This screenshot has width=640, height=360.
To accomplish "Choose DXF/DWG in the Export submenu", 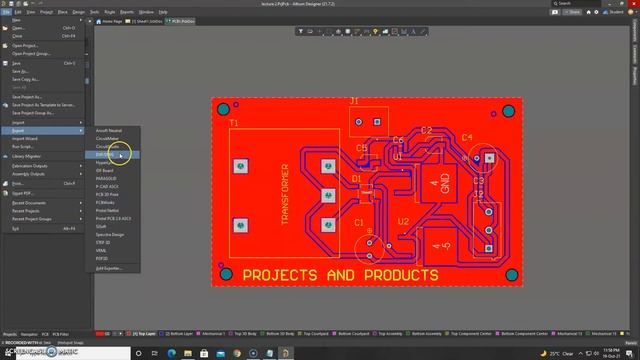I will [x=112, y=155].
